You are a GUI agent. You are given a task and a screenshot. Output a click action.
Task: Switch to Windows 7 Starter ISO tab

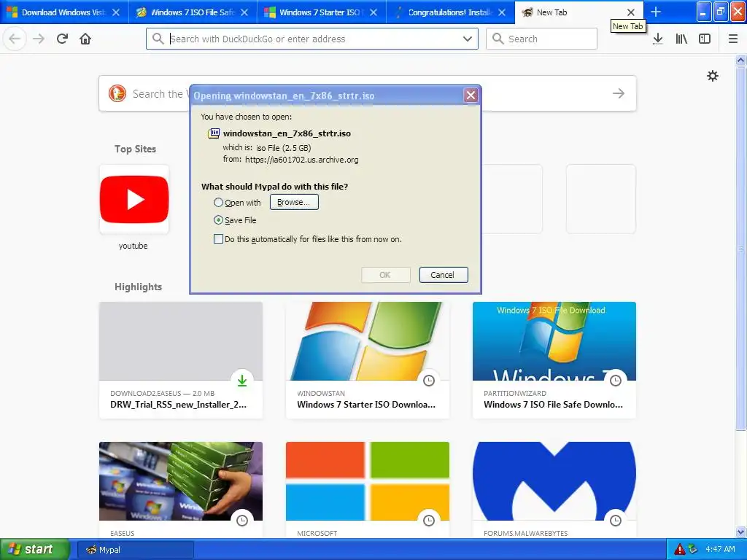322,12
